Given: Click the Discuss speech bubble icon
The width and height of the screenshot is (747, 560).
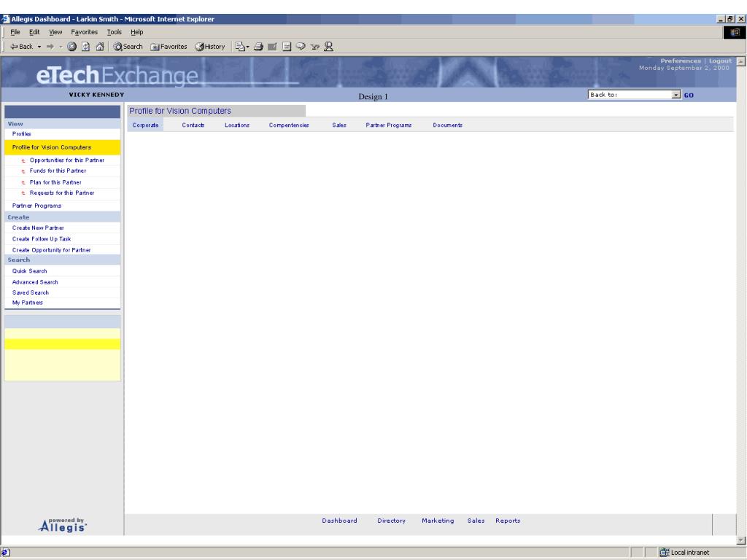Looking at the screenshot, I should [301, 47].
